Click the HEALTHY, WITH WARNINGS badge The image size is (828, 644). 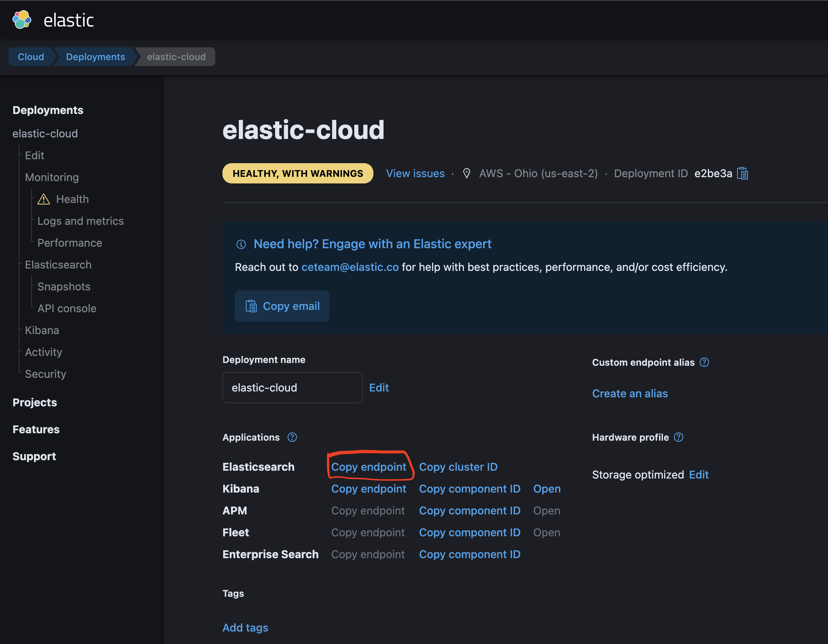[x=298, y=173]
